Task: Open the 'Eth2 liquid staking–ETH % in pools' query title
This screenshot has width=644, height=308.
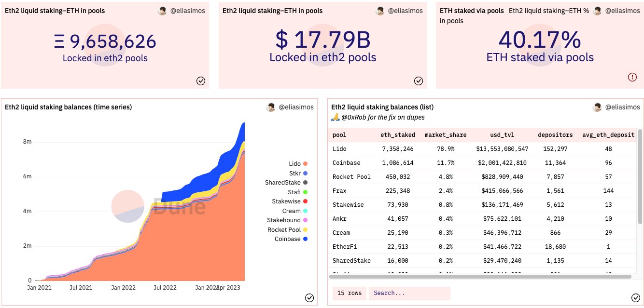Action: point(514,15)
